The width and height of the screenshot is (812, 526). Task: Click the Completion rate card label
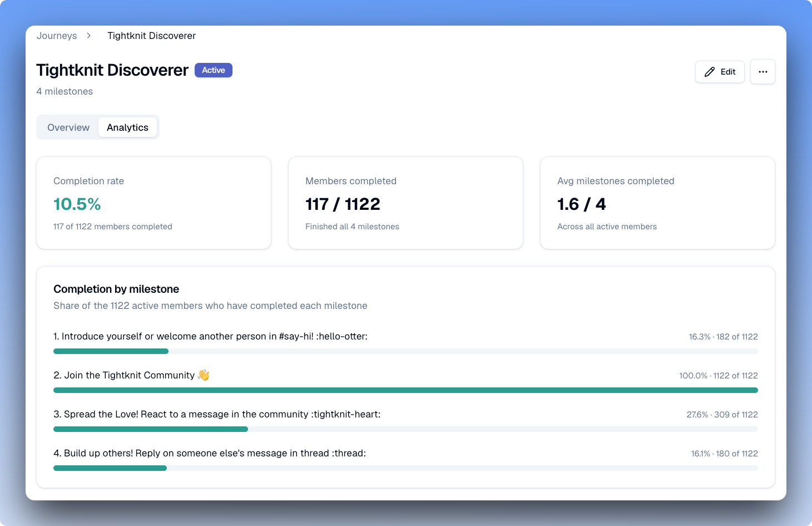click(88, 181)
